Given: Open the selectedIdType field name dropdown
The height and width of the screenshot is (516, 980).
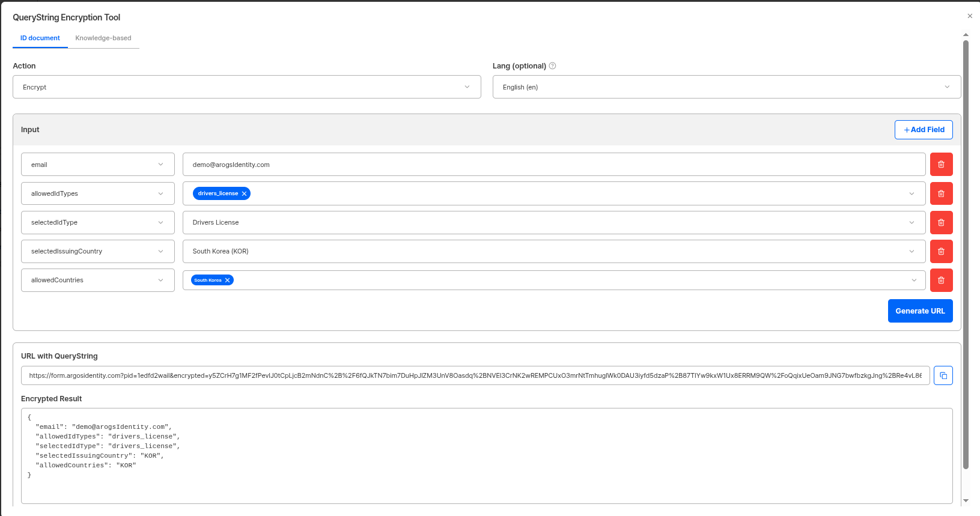Looking at the screenshot, I should point(98,222).
